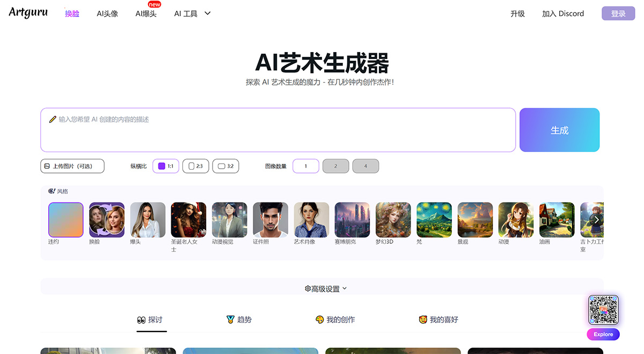Image resolution: width=644 pixels, height=354 pixels.
Task: Select the 梵 Van Gogh style
Action: pos(434,219)
